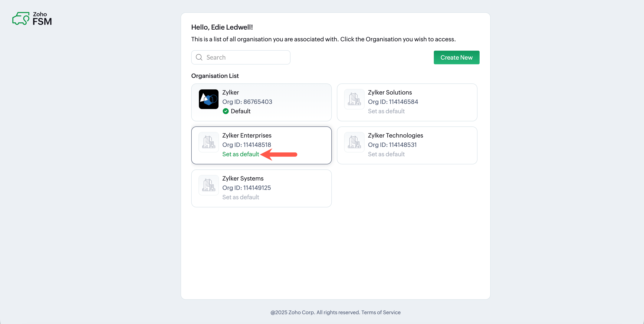Open the Terms of Service link
Image resolution: width=644 pixels, height=324 pixels.
tap(381, 312)
